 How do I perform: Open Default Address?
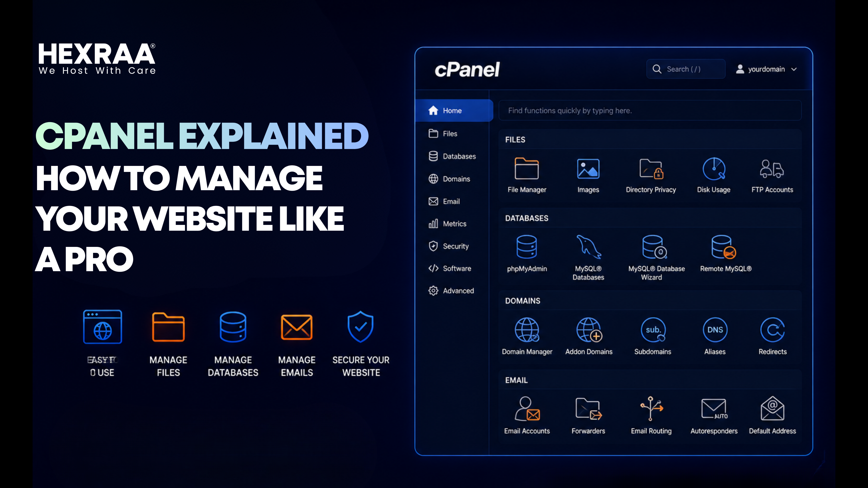pyautogui.click(x=772, y=409)
